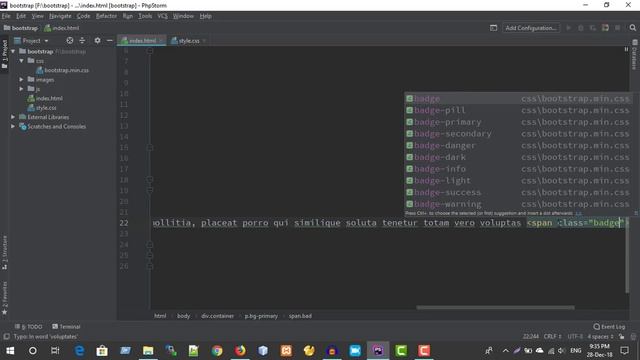Choose the badge-danger completion suggestion
Screen dimensions: 640x360
click(x=518, y=145)
